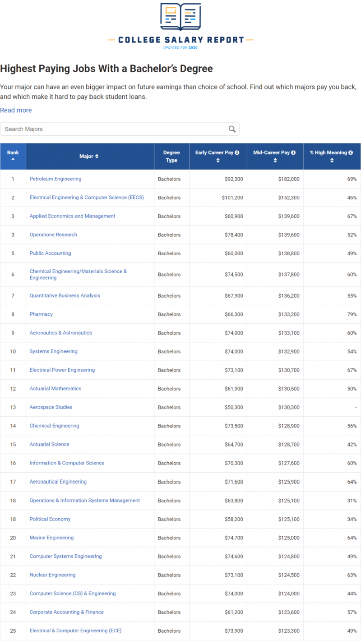This screenshot has width=361, height=644.
Task: Click the Degree Type column header
Action: (171, 156)
